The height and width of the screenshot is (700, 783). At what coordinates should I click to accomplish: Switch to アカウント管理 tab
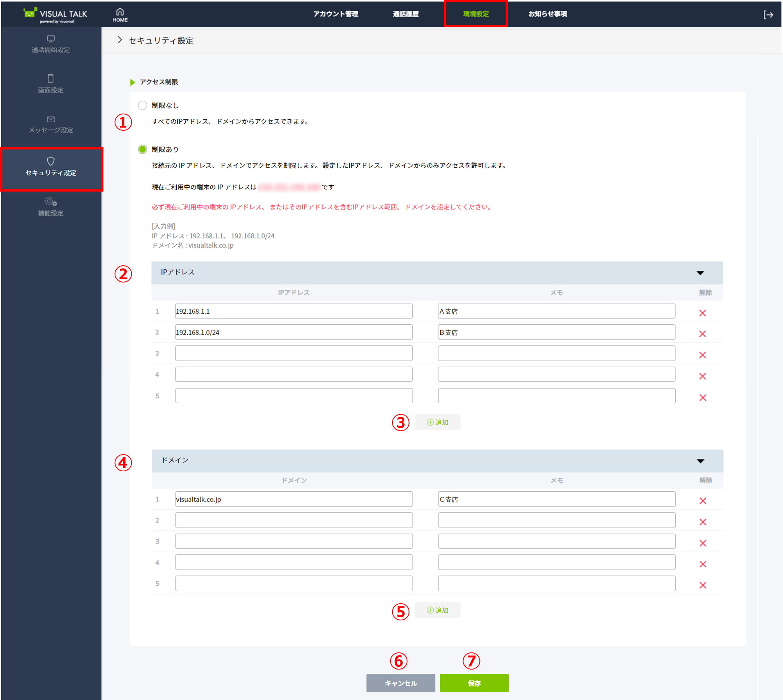pos(336,14)
